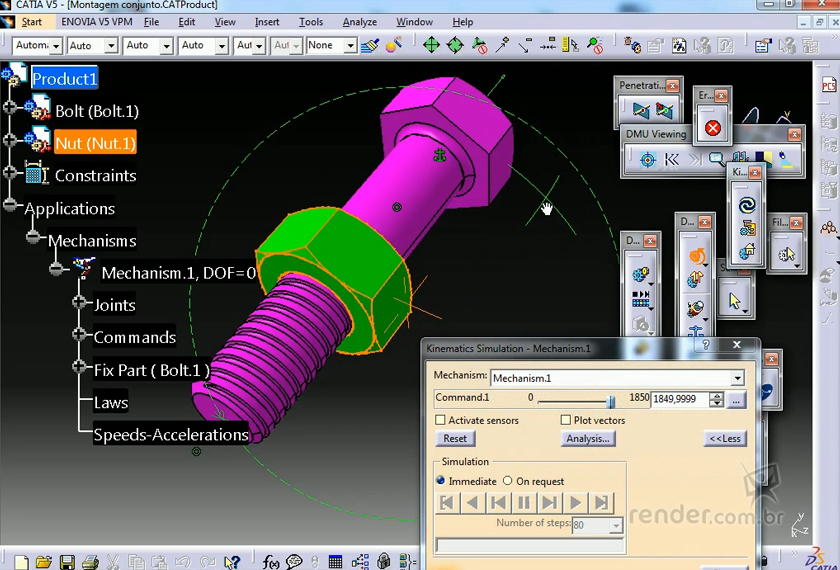Screen dimensions: 840x570
Task: Check the Plot vectors option
Action: [566, 420]
